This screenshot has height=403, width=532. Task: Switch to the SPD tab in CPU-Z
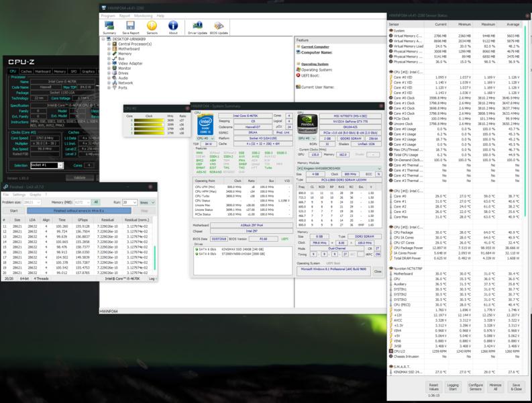[x=74, y=71]
